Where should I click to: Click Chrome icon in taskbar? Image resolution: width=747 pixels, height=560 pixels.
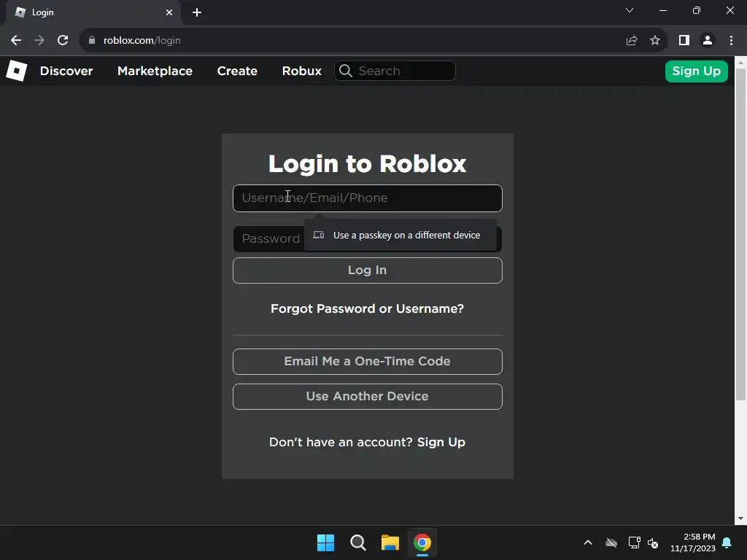pos(422,542)
